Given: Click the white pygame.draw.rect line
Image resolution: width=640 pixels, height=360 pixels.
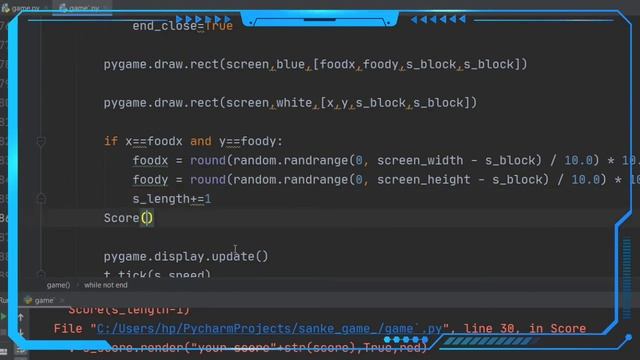Looking at the screenshot, I should point(290,103).
